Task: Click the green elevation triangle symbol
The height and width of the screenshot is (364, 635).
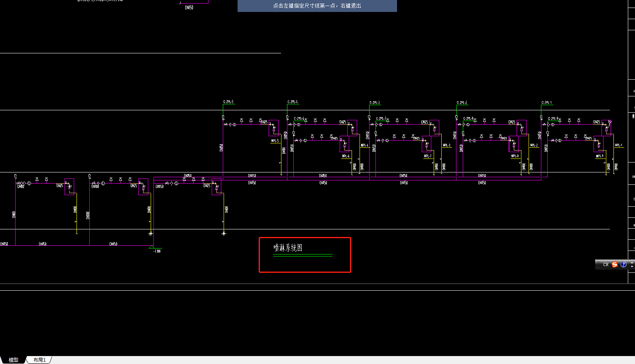Action: tap(151, 247)
